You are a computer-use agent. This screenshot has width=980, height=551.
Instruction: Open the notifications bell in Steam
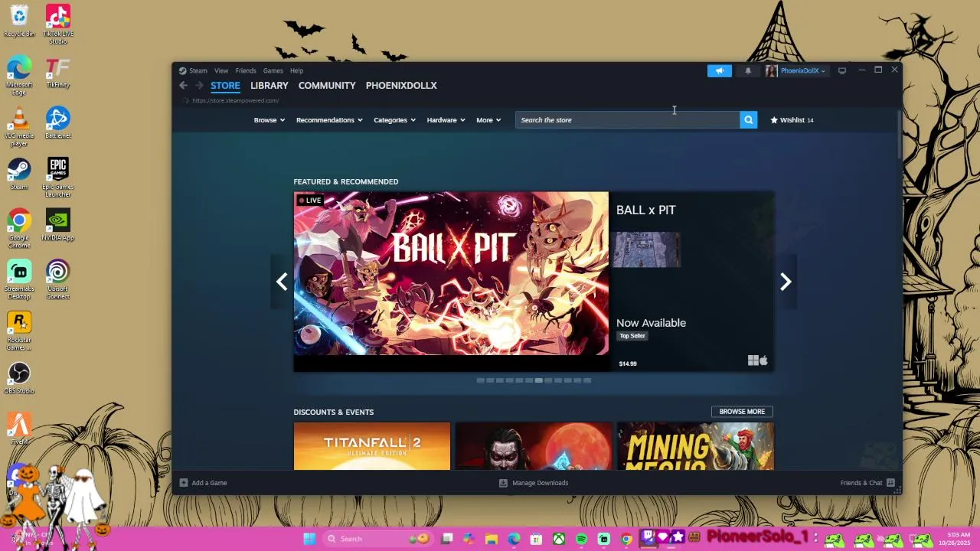pos(748,70)
